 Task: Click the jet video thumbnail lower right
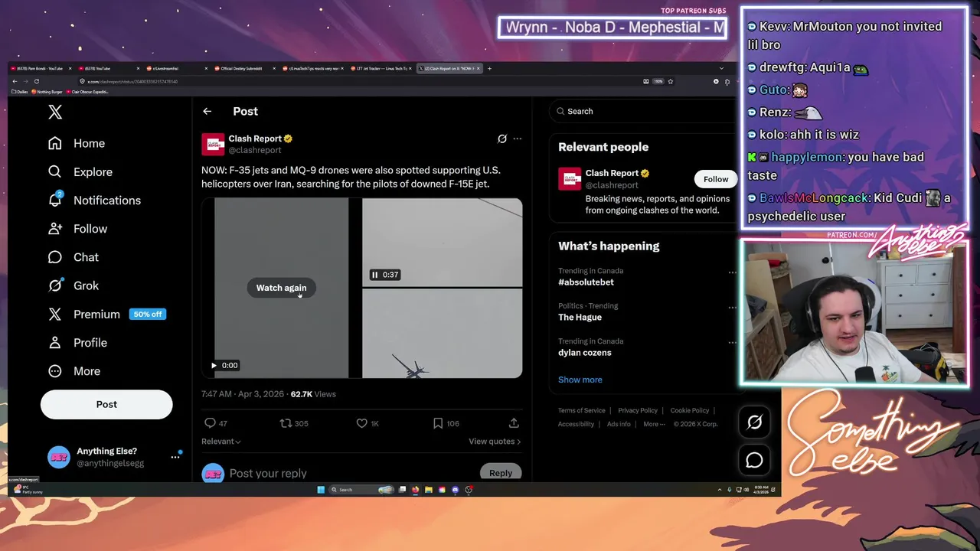click(x=442, y=334)
